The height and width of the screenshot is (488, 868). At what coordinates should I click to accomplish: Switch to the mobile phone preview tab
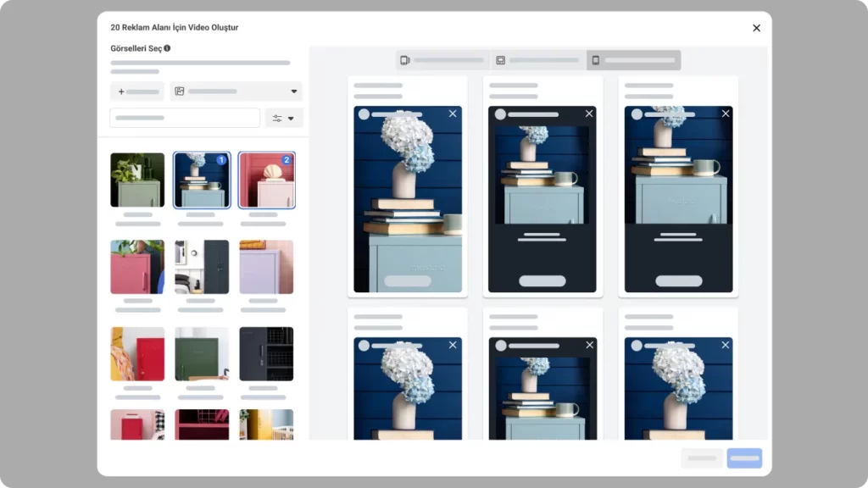click(x=634, y=60)
